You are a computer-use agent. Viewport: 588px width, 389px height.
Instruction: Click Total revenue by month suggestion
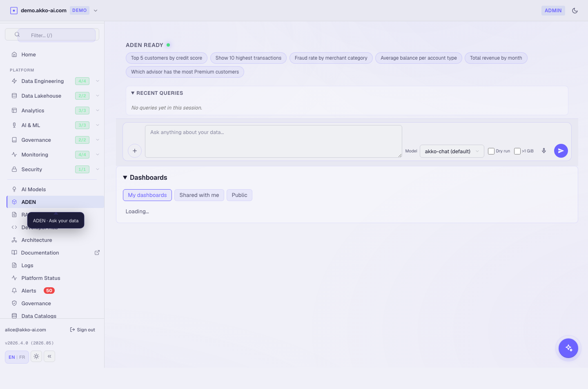pos(496,58)
